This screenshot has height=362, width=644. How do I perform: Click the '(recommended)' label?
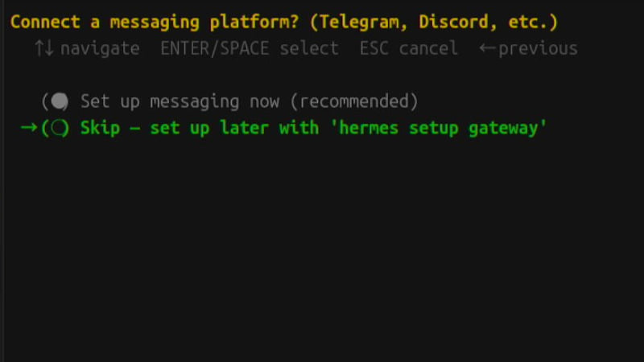click(x=354, y=101)
